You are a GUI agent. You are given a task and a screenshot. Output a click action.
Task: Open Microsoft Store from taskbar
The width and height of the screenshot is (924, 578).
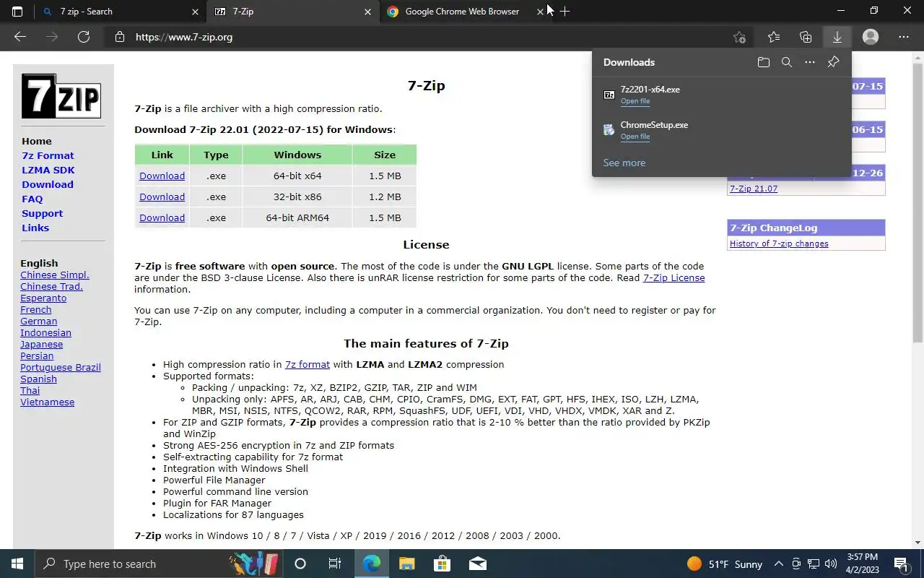click(442, 564)
